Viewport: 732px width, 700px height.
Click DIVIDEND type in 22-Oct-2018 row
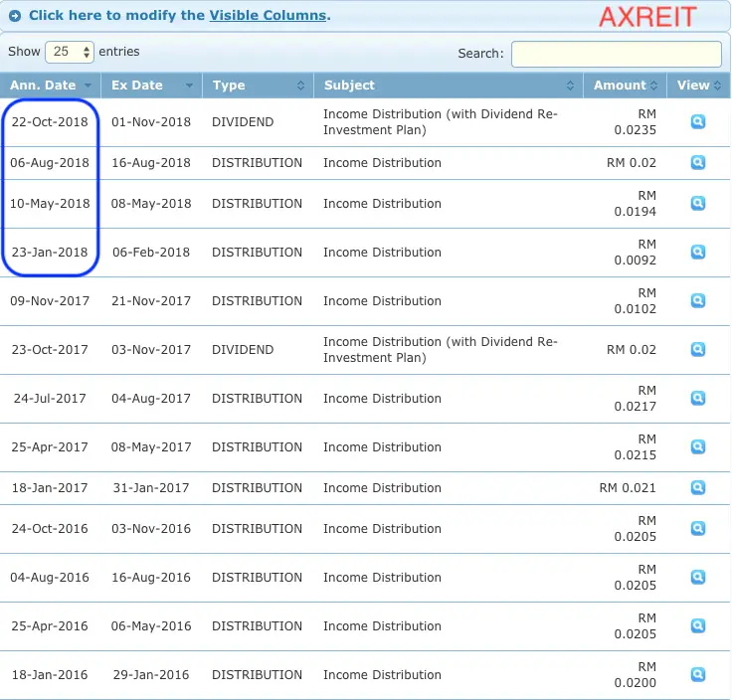pyautogui.click(x=243, y=121)
